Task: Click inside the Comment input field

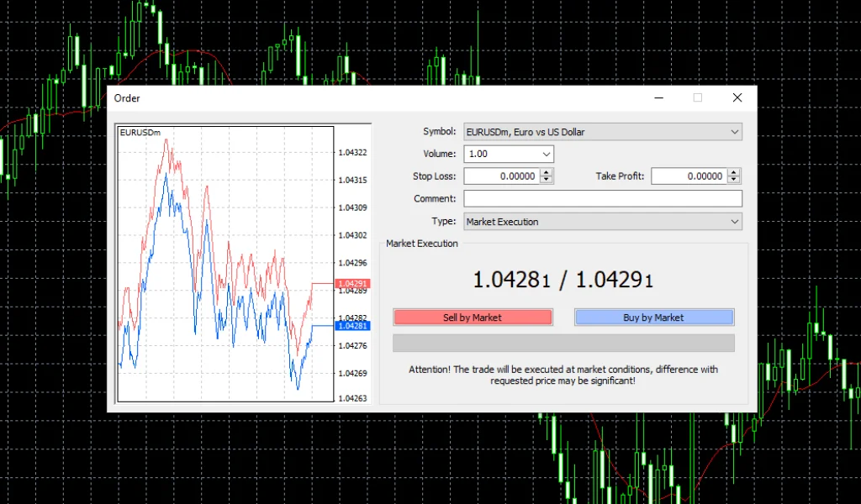Action: pos(602,198)
